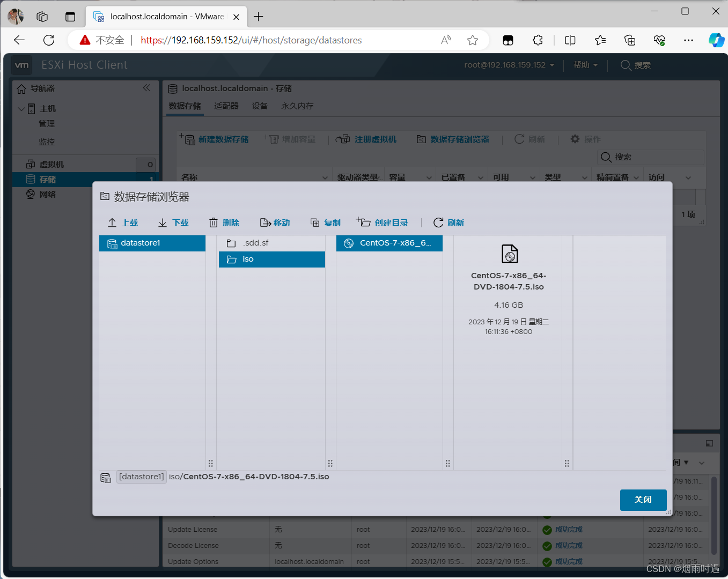Click Update License task row
Screen dimensions: 728x579
click(x=436, y=530)
